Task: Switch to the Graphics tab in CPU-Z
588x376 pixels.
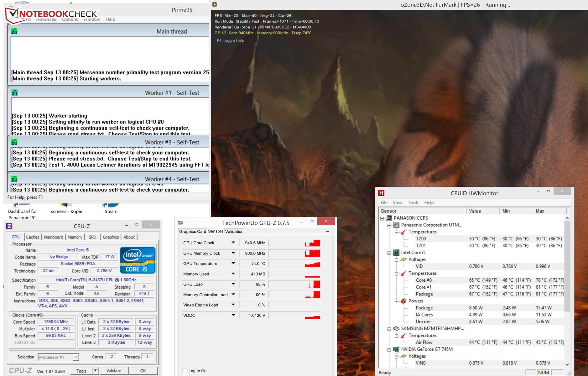Action: coord(111,237)
